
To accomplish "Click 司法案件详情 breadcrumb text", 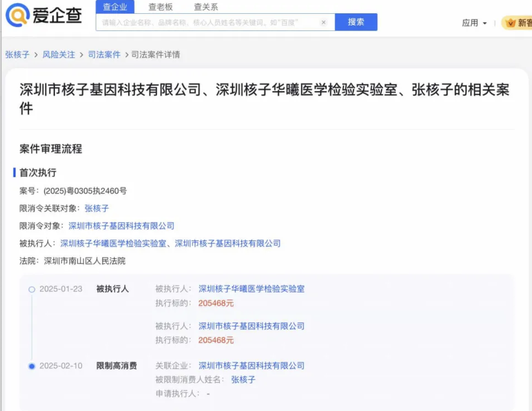I will click(155, 55).
